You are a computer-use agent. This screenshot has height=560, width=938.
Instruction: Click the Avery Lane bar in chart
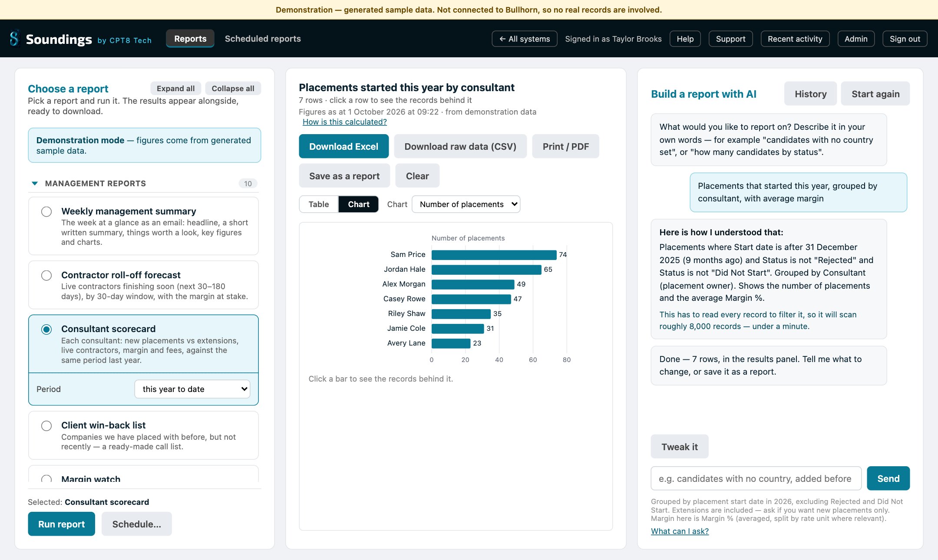(451, 343)
